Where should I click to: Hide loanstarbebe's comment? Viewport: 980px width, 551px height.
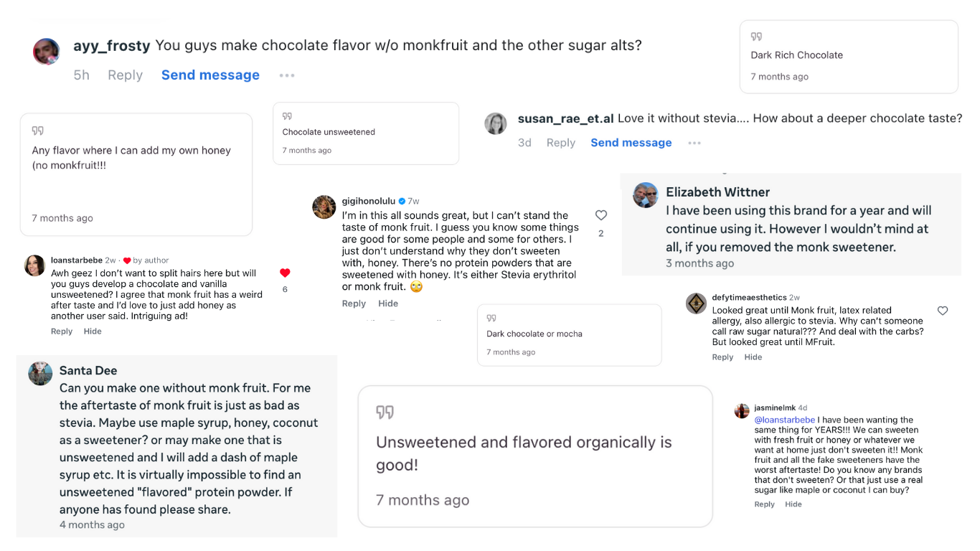(x=93, y=331)
